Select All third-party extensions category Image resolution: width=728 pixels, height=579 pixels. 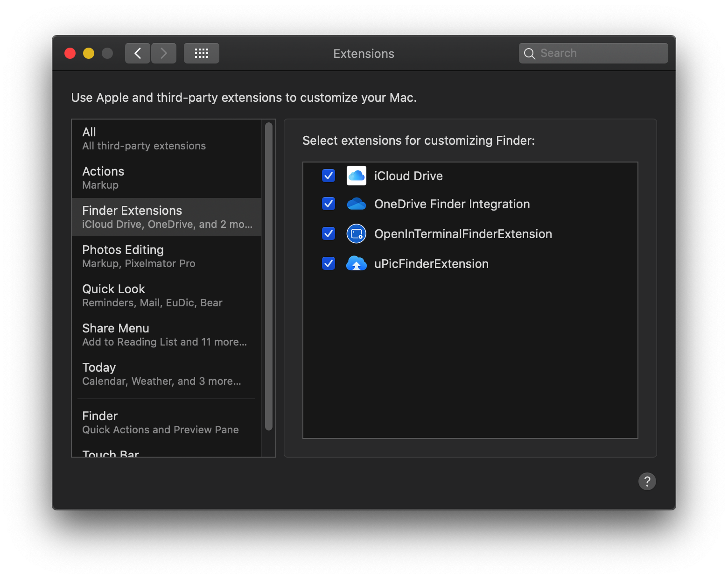click(x=167, y=139)
